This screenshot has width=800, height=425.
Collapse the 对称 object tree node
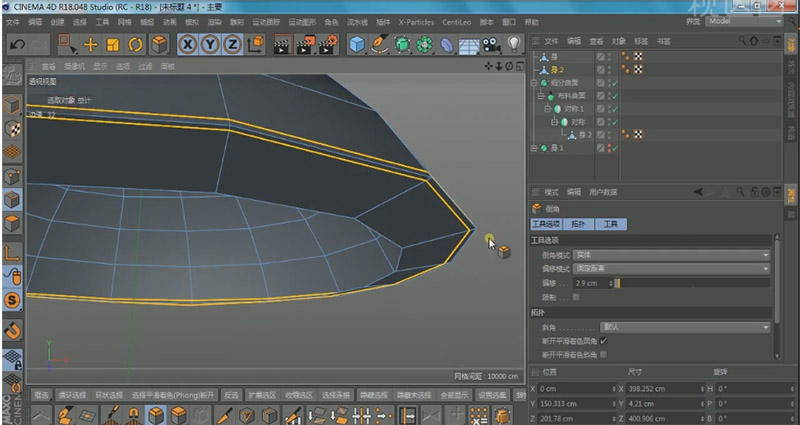tap(554, 122)
